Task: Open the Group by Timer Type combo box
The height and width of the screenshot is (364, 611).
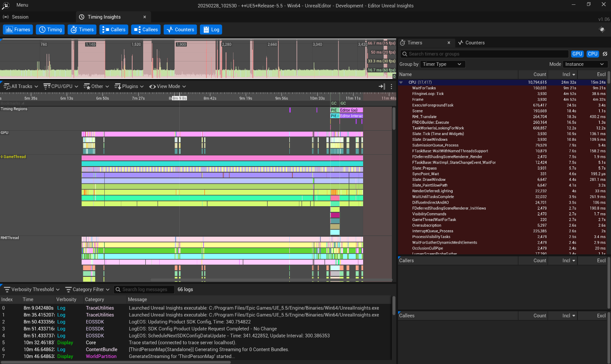Action: coord(443,64)
